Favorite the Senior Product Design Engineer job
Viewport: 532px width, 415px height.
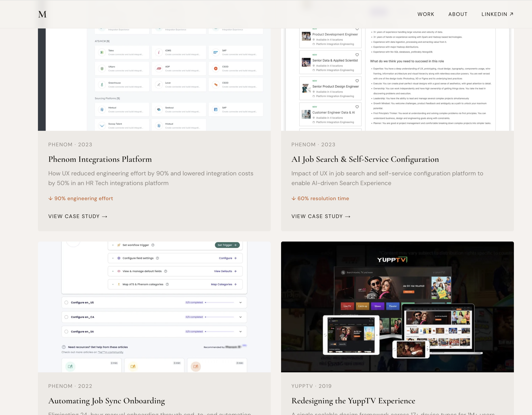point(357,81)
